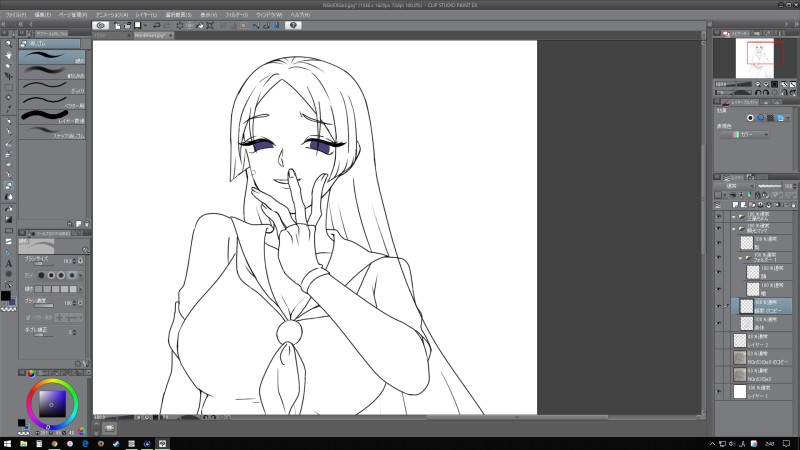Open the expression color カラー dropdown
This screenshot has height=450, width=800.
click(x=744, y=135)
